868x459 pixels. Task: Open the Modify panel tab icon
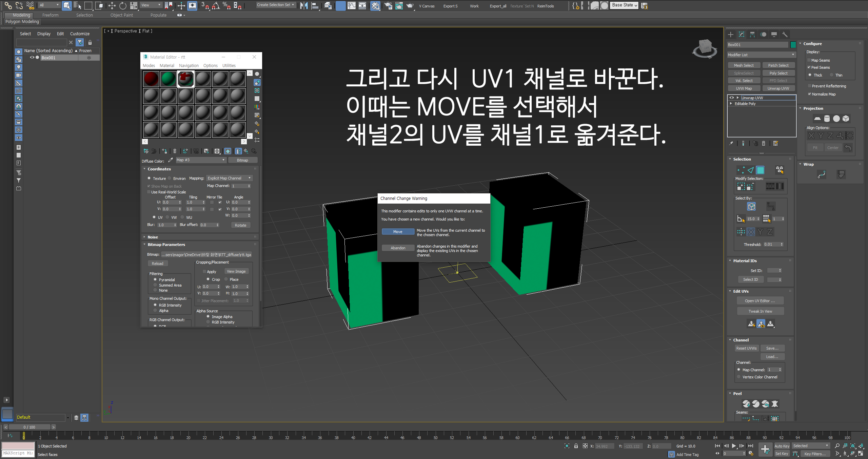[742, 34]
